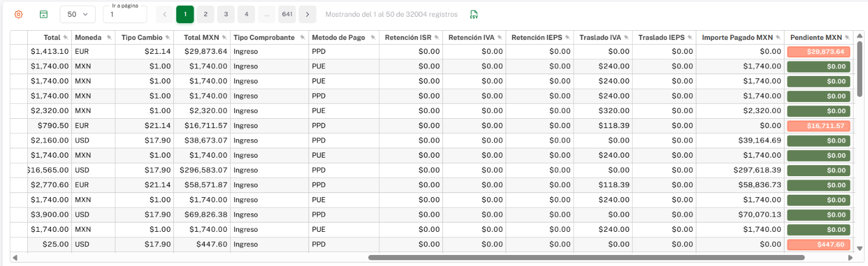Image resolution: width=868 pixels, height=266 pixels.
Task: Select the $25.00 Total cell
Action: pos(49,245)
